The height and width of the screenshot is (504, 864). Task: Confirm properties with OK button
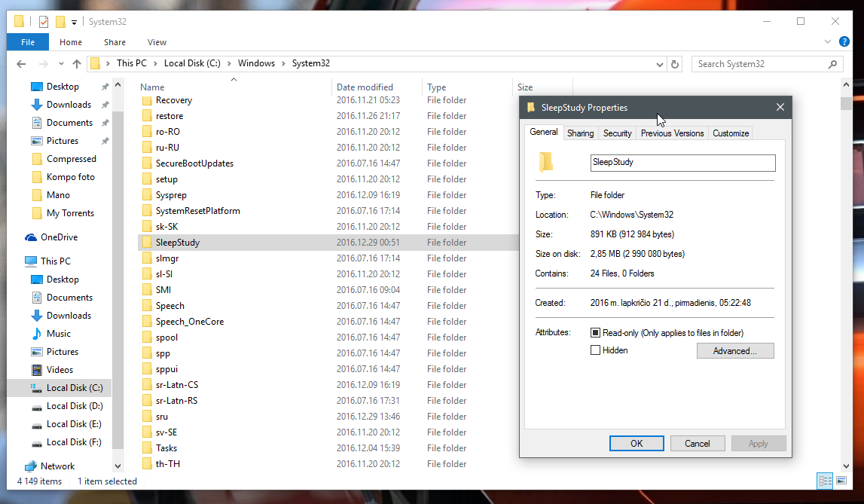pos(637,444)
